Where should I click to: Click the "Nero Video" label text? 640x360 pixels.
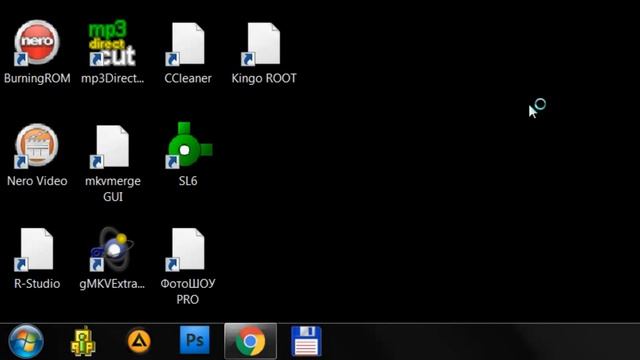[37, 181]
